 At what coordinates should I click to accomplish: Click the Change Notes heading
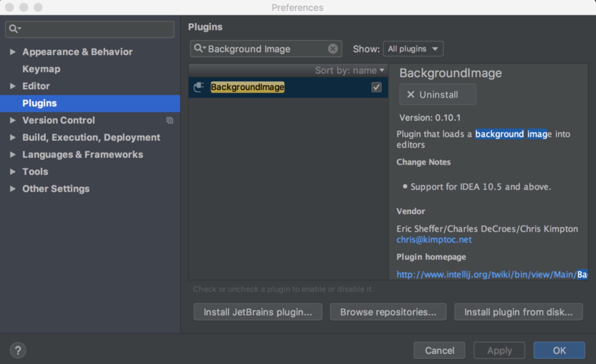coord(423,162)
